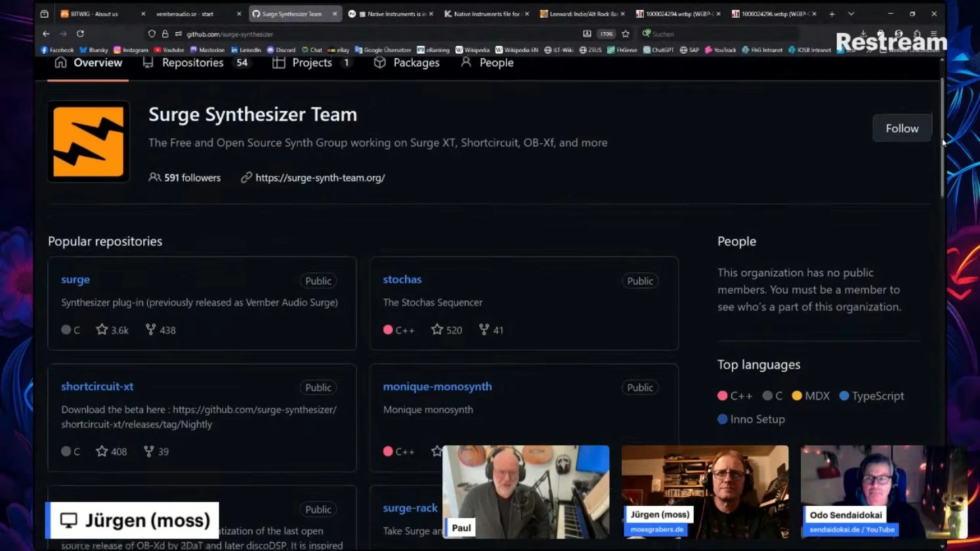View the 520 stars on stochas
Image resolution: width=980 pixels, height=551 pixels.
(446, 330)
